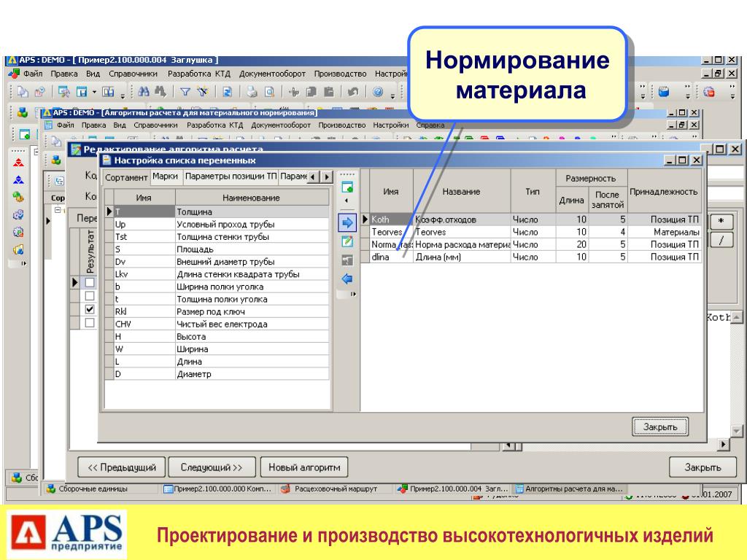
Task: Click the printer icon in main toolbar
Action: click(x=252, y=91)
